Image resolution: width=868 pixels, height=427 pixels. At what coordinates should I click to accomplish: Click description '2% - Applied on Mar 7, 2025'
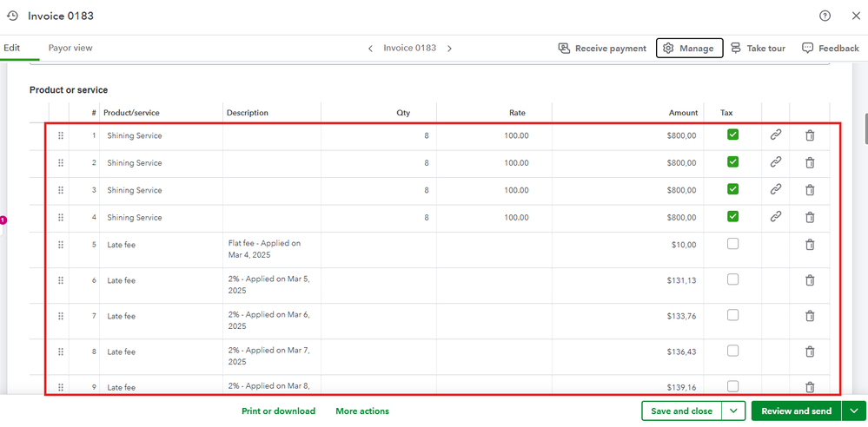[269, 356]
